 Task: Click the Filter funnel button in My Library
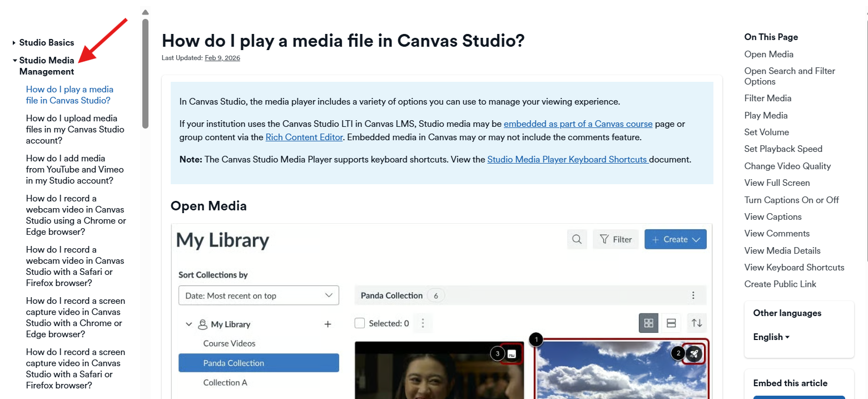click(x=616, y=239)
